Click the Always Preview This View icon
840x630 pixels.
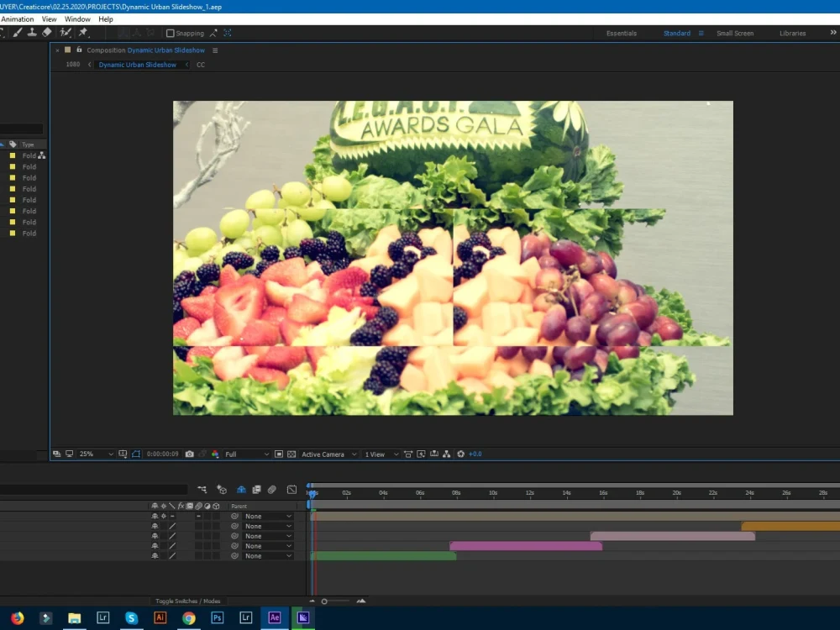(57, 454)
